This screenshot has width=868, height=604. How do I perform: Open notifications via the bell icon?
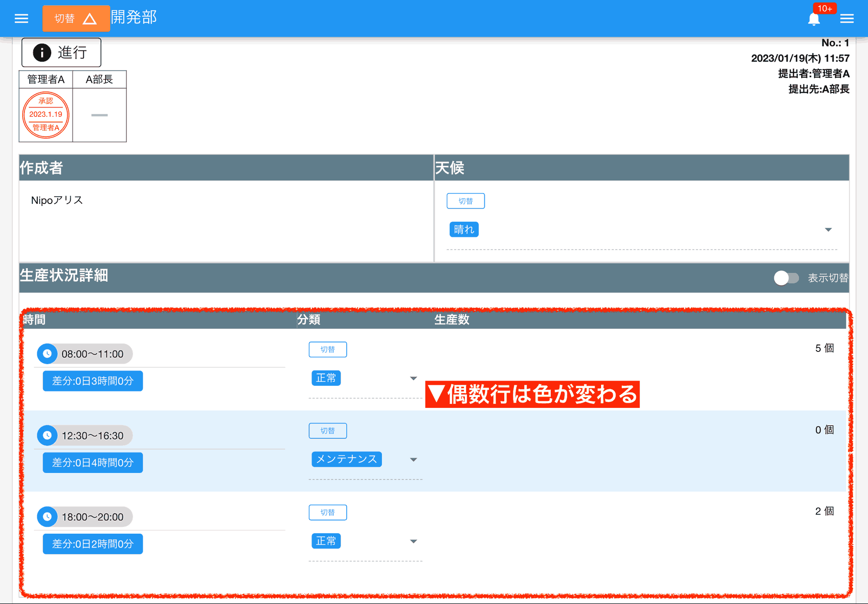point(814,19)
